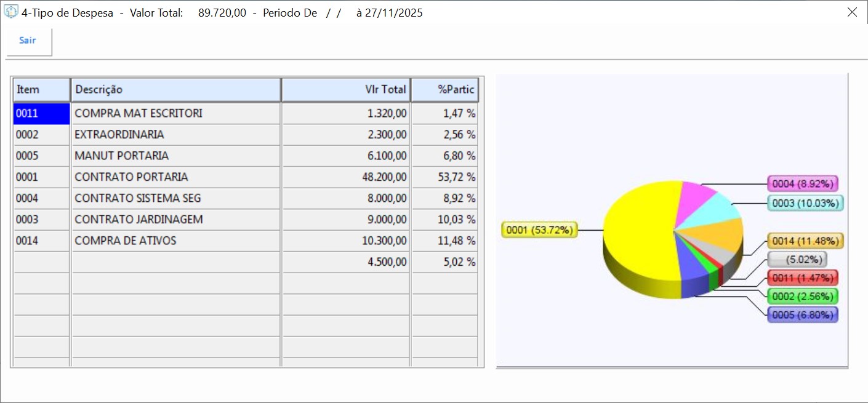Close the Tipo de Despesa window
The image size is (868, 403).
tap(852, 12)
